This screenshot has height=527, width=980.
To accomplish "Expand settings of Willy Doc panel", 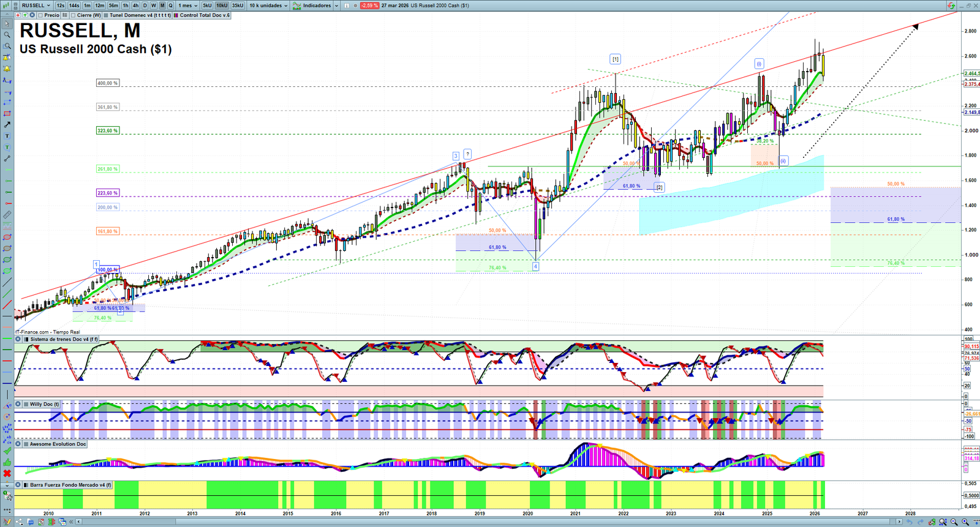I will click(x=26, y=404).
